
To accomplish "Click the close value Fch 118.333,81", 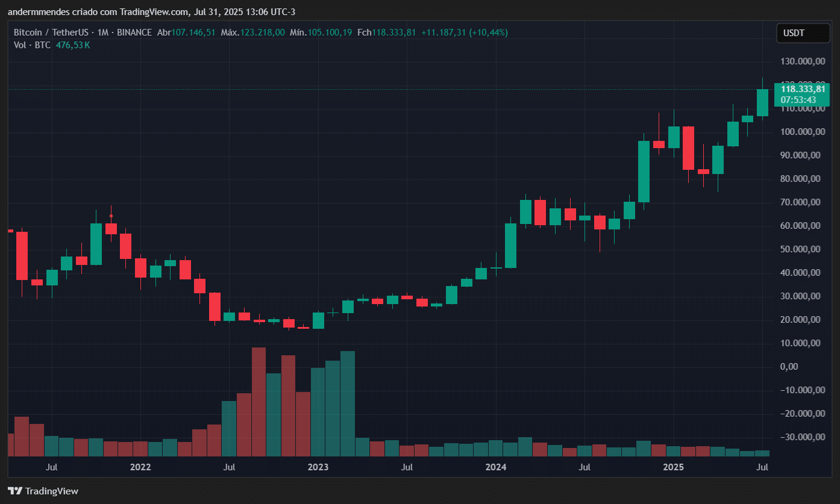I will 387,33.
